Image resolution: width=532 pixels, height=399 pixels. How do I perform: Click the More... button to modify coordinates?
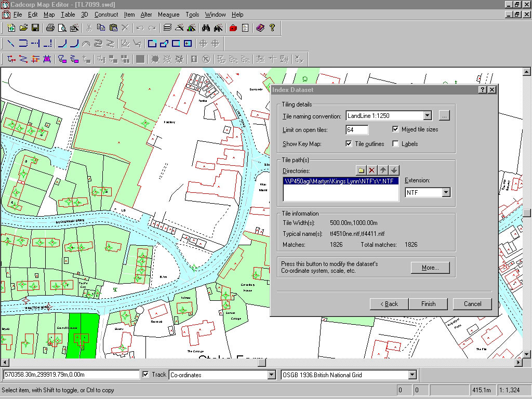tap(430, 268)
